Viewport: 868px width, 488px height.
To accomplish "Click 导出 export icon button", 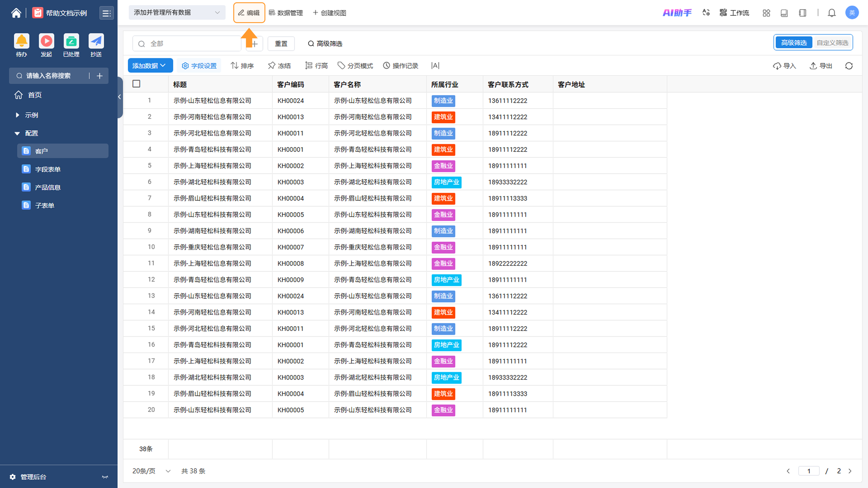I will [x=821, y=66].
